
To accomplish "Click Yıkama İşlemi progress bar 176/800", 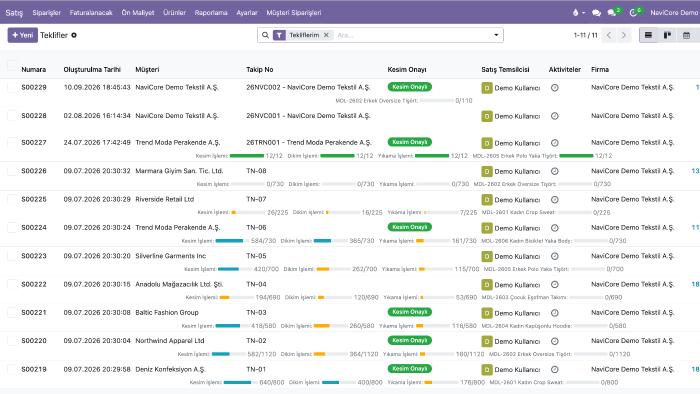I will click(441, 382).
